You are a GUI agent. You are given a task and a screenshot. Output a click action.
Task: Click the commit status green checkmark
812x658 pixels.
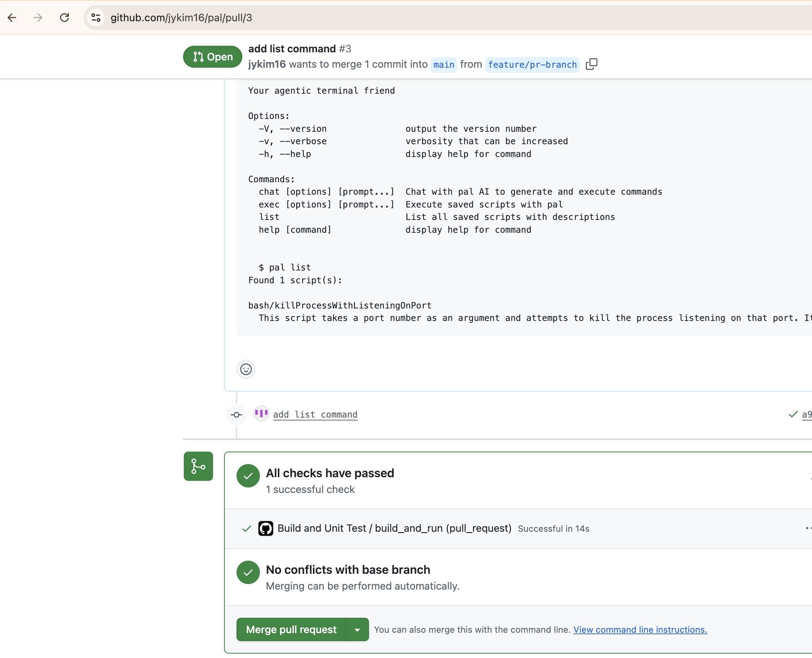793,414
